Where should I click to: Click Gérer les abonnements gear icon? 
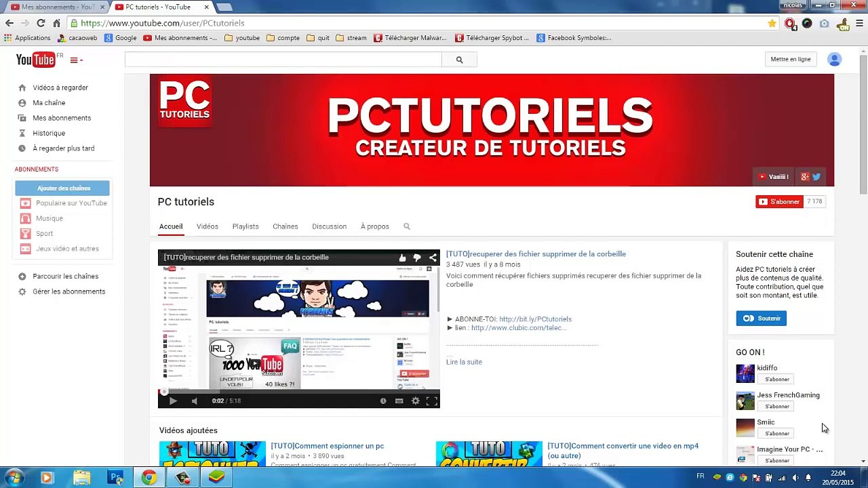pos(22,291)
